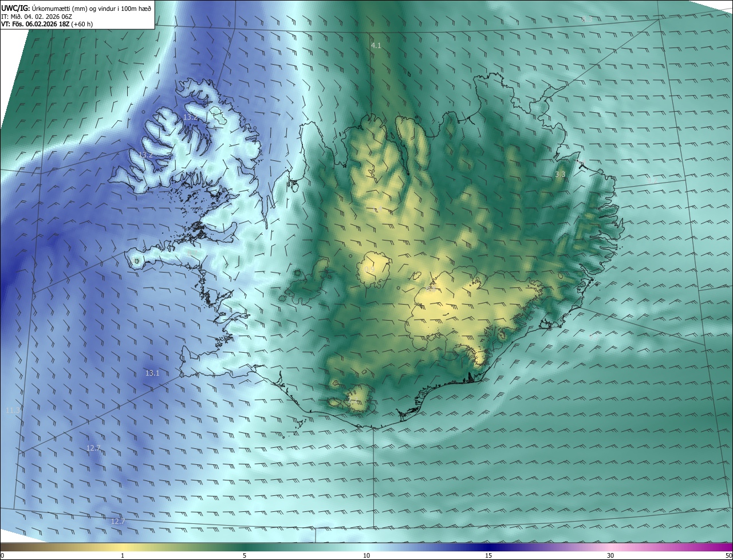Click the '4.1' value label on the map

[376, 45]
